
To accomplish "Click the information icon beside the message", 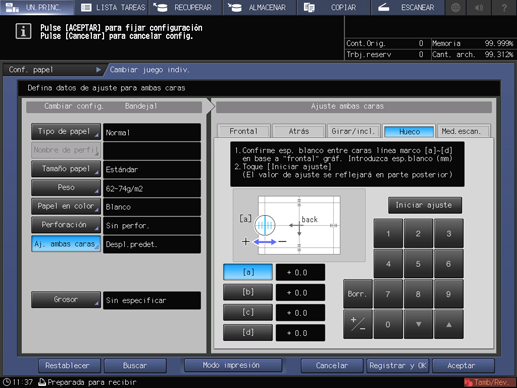I will point(23,31).
